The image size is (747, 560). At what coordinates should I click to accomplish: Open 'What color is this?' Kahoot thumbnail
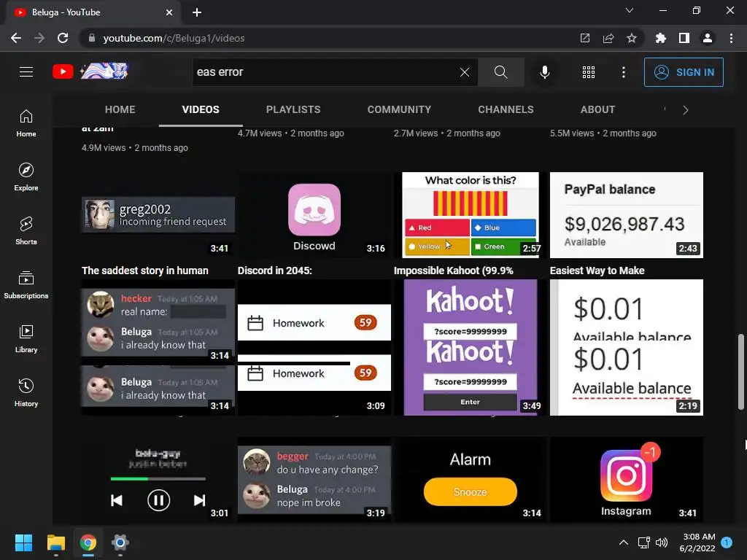tap(471, 215)
